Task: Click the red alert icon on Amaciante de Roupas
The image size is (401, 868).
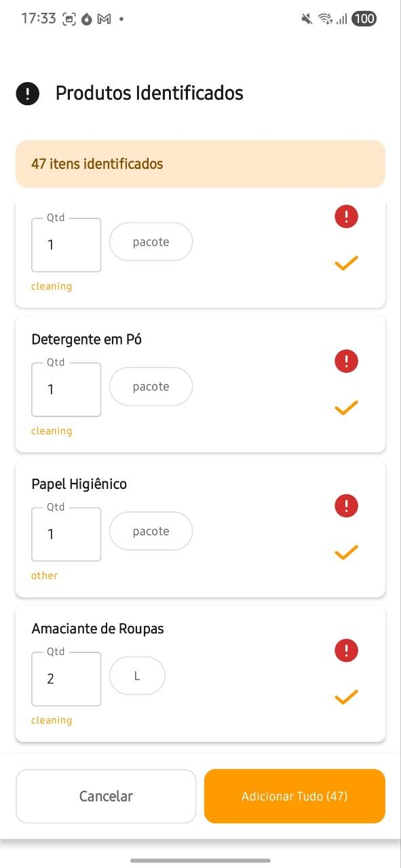Action: click(x=346, y=650)
